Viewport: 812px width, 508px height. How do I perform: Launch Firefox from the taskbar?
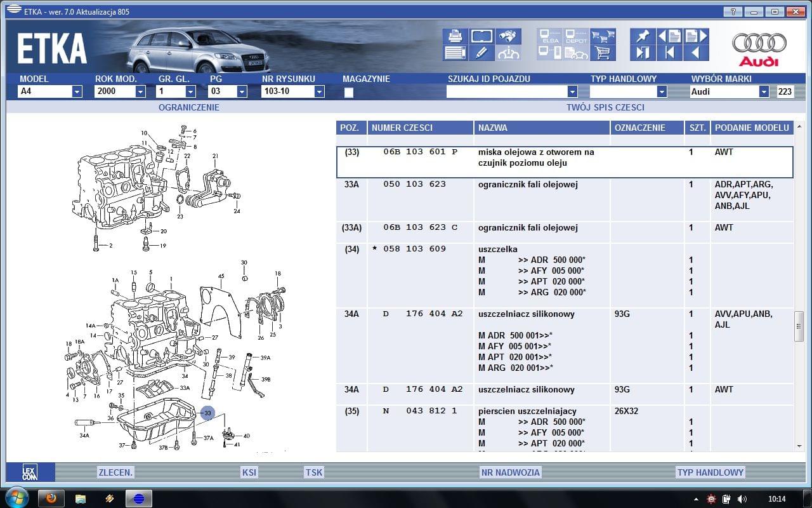51,498
